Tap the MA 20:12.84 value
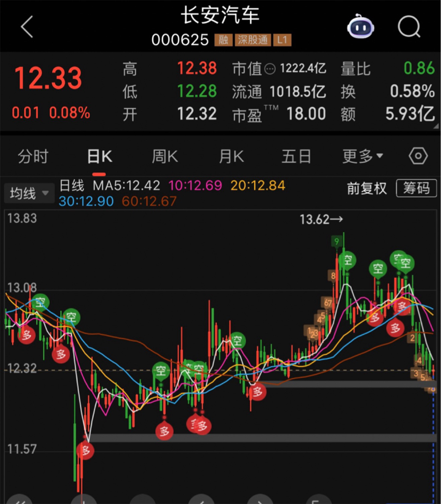The height and width of the screenshot is (504, 441). coord(258,186)
